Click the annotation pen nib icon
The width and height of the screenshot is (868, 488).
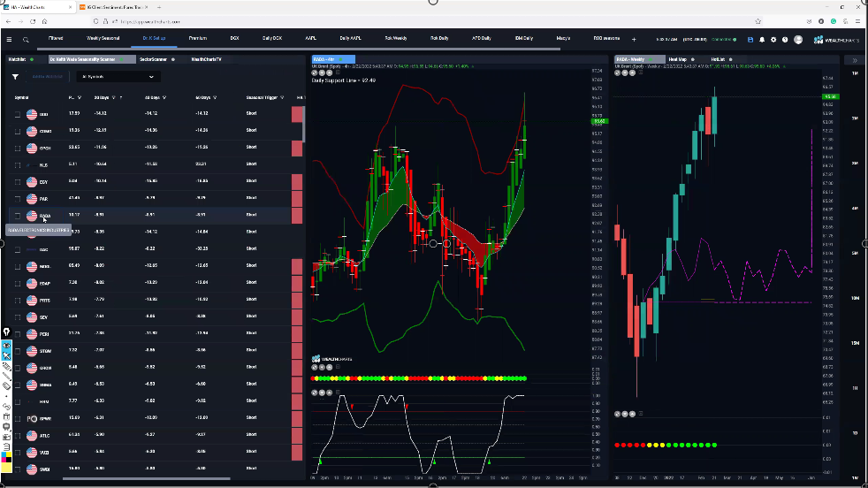tap(7, 332)
